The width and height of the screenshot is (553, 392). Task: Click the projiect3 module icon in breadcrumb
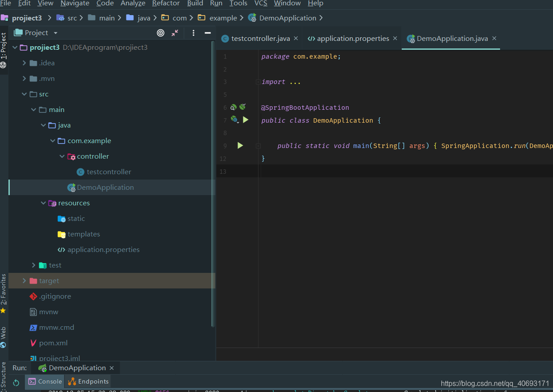(4, 18)
